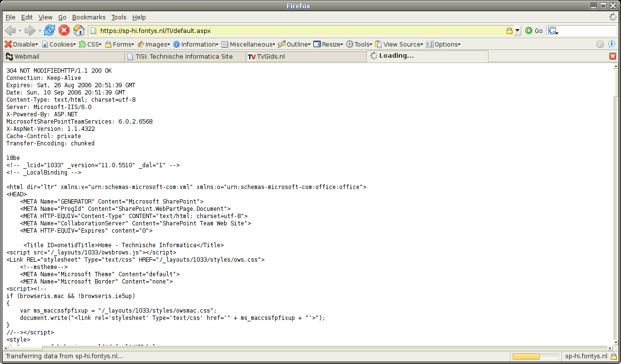Switch to the Webmail tab
Viewport: 621px width, 364px height.
pos(63,56)
